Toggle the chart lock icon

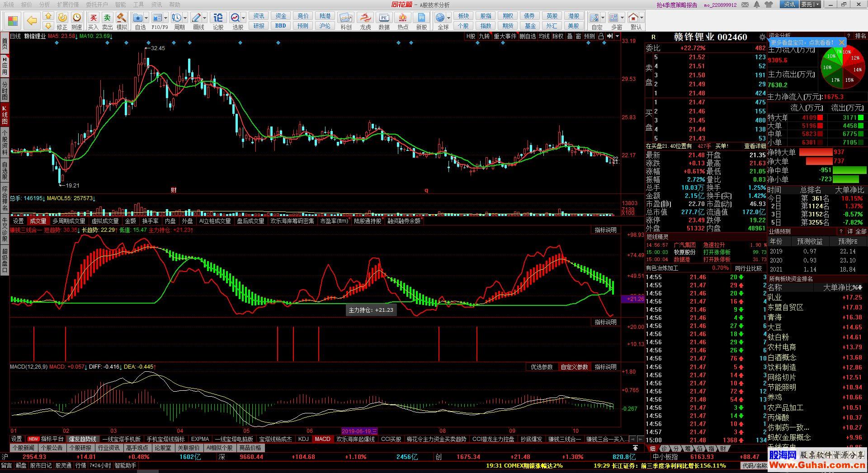click(601, 36)
